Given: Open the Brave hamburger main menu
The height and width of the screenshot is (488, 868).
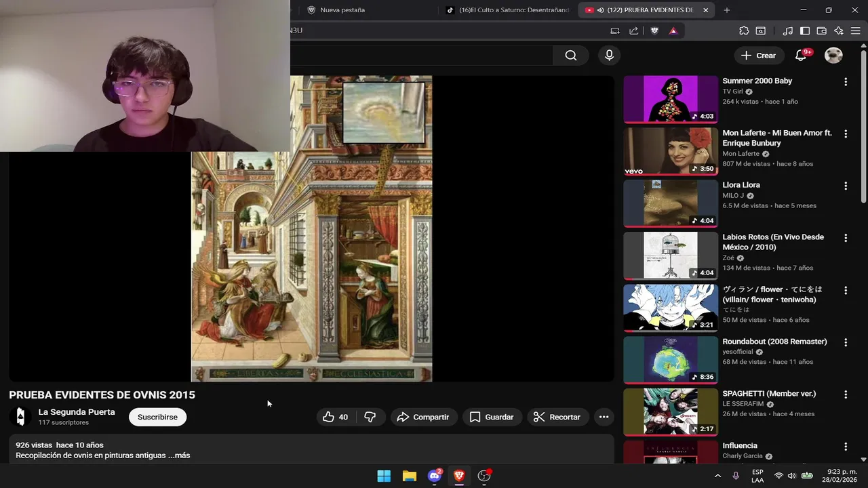Looking at the screenshot, I should tap(856, 30).
